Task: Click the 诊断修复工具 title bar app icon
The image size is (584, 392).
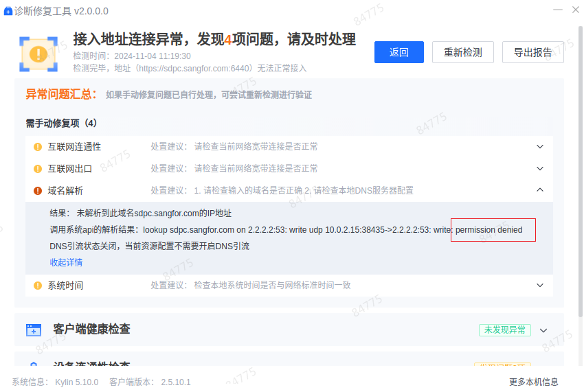Action: 8,12
